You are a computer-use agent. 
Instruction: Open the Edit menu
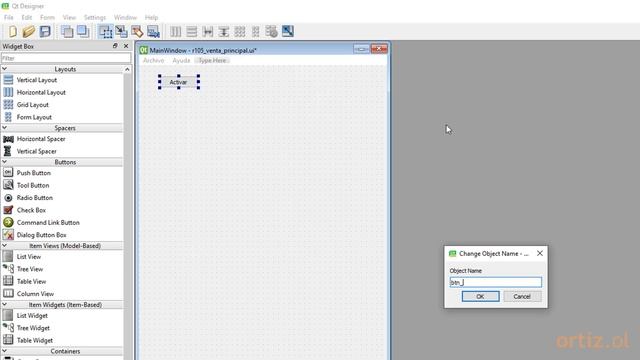point(27,18)
